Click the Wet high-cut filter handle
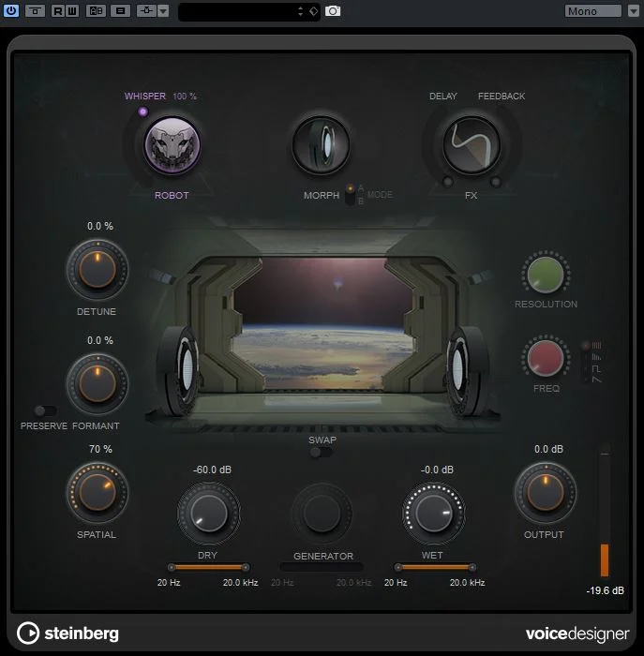644x656 pixels. 472,568
